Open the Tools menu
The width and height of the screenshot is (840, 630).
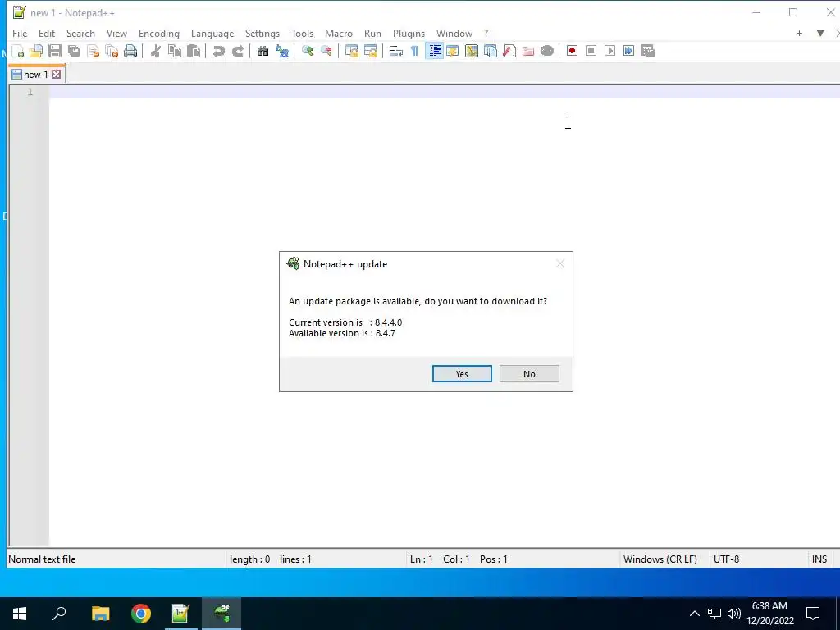click(302, 33)
